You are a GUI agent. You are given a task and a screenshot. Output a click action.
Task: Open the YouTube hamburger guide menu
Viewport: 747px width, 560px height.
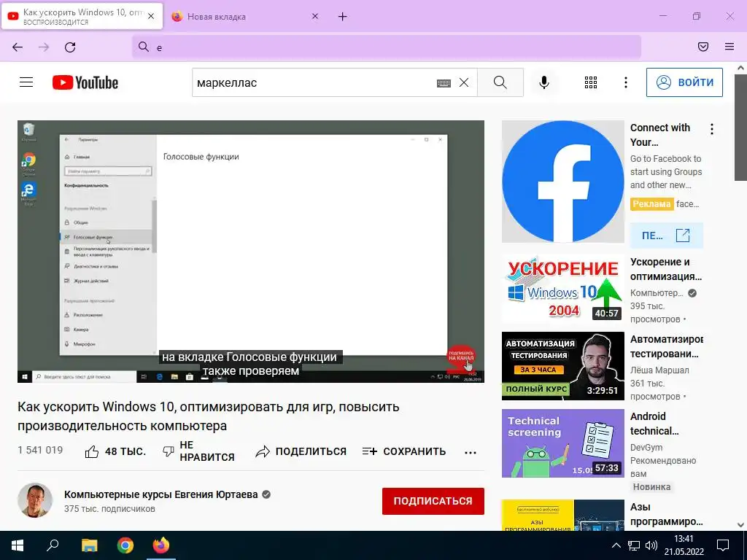(26, 82)
